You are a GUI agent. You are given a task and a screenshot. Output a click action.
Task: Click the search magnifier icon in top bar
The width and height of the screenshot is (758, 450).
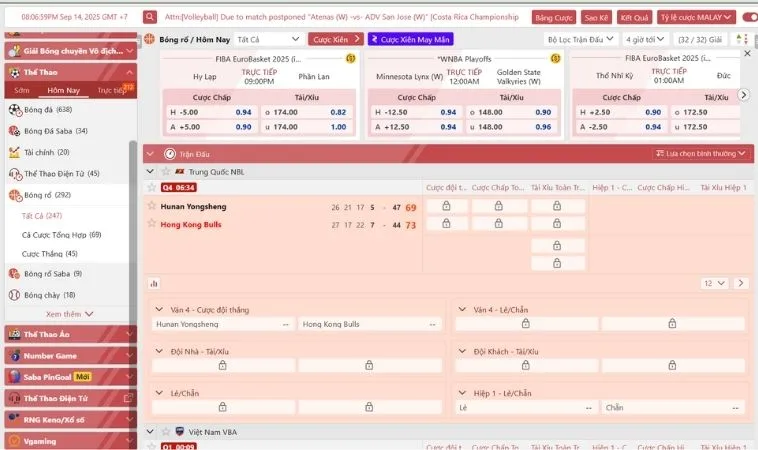click(x=150, y=17)
